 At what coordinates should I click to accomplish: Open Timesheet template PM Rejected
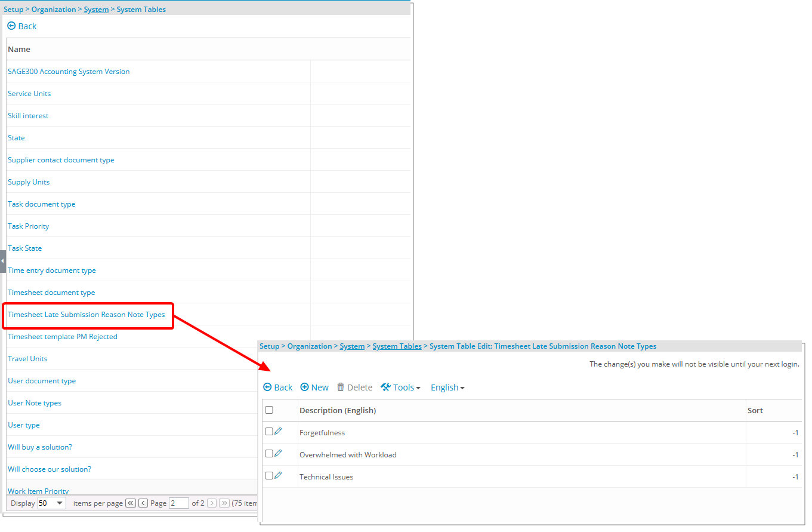[63, 337]
